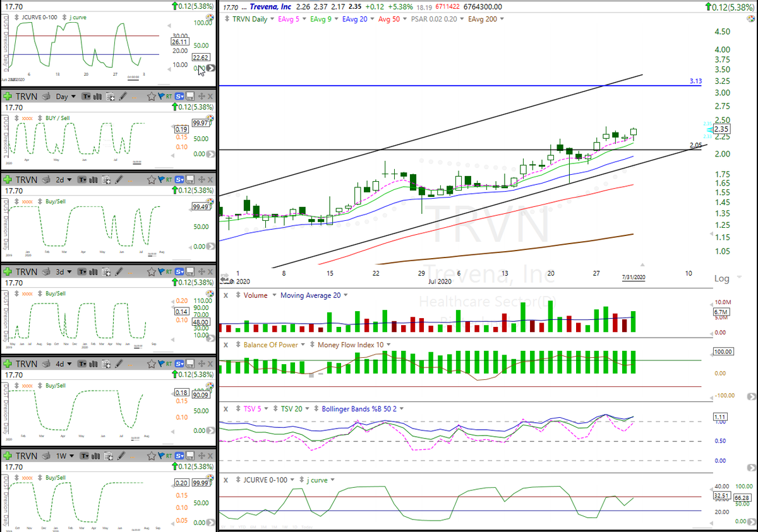The image size is (758, 532).
Task: Select pencil drawing tool in 2d panel
Action: click(119, 179)
